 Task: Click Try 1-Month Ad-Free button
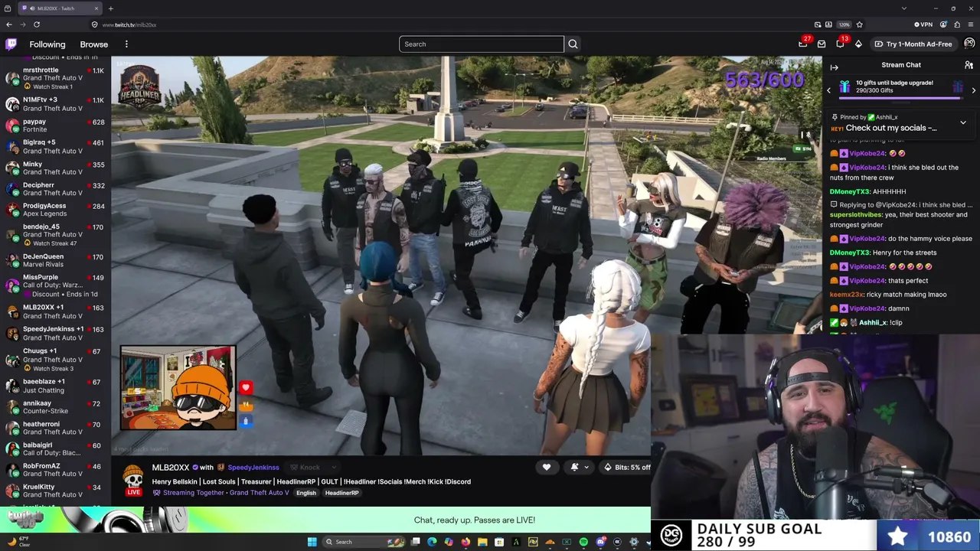pyautogui.click(x=913, y=44)
